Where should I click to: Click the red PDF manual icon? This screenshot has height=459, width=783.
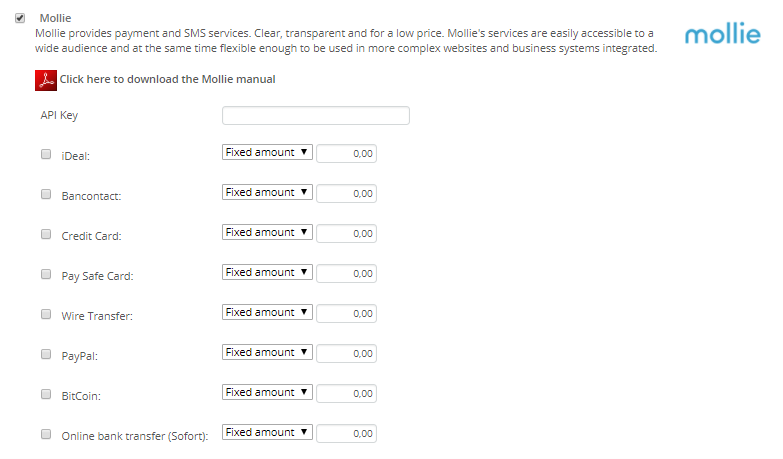(46, 80)
